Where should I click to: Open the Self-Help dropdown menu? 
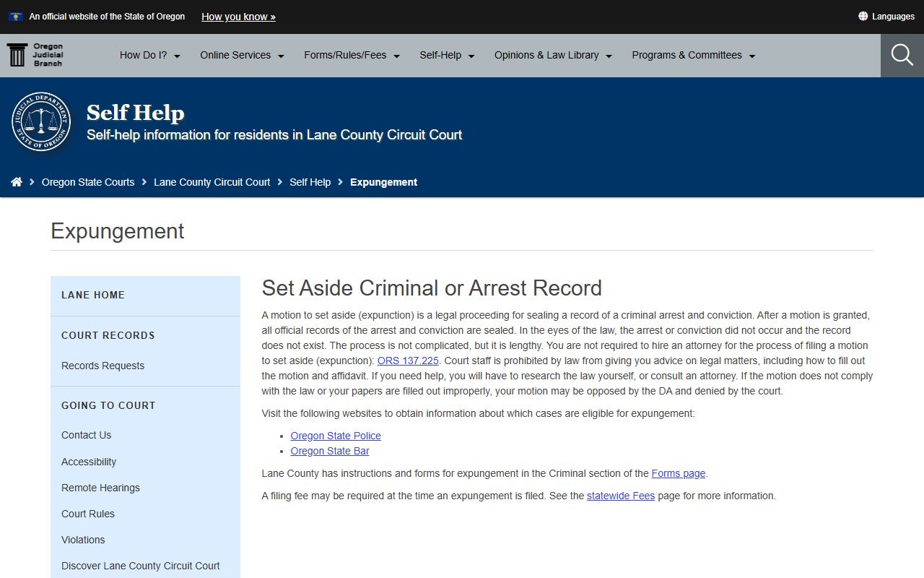[448, 55]
